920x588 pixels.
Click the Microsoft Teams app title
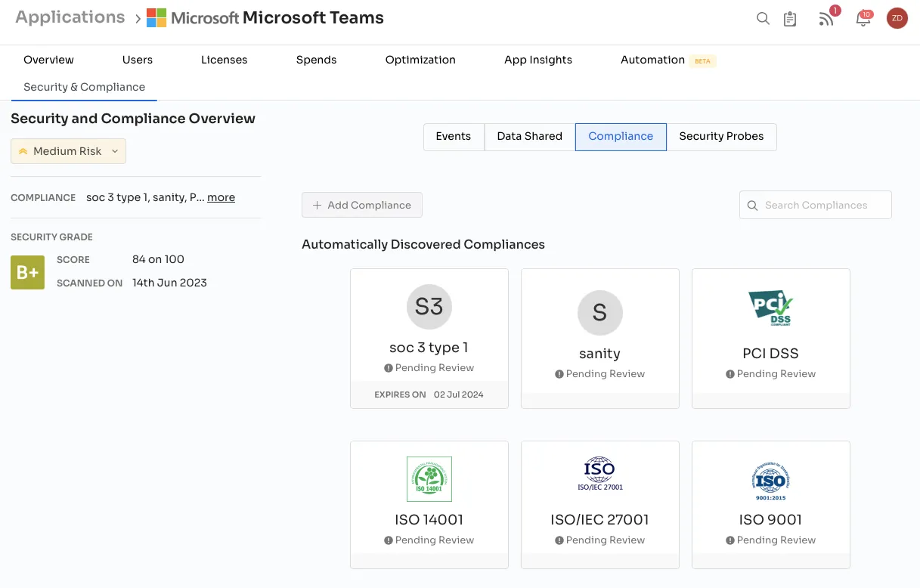pos(313,17)
